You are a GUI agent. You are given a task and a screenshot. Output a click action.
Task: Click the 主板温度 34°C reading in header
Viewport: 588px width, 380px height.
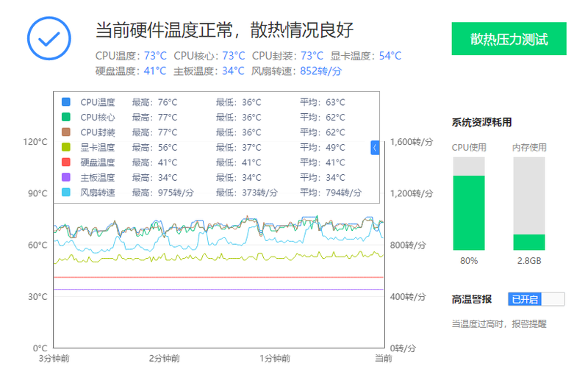(x=209, y=71)
